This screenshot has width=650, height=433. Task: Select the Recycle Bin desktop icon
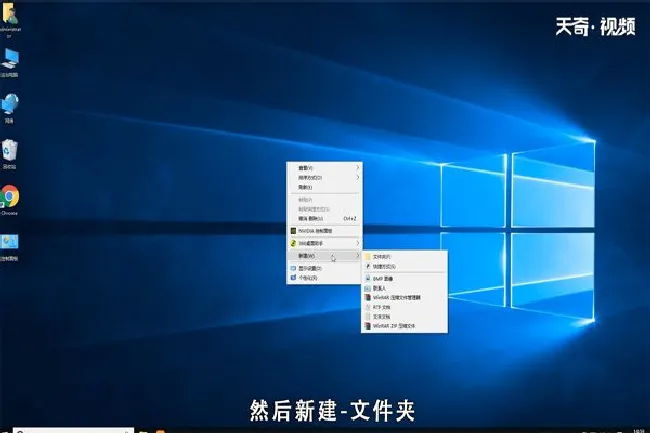(9, 154)
